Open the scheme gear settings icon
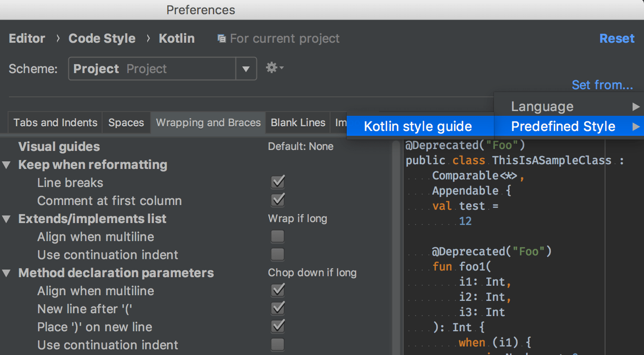Image resolution: width=644 pixels, height=355 pixels. [274, 68]
